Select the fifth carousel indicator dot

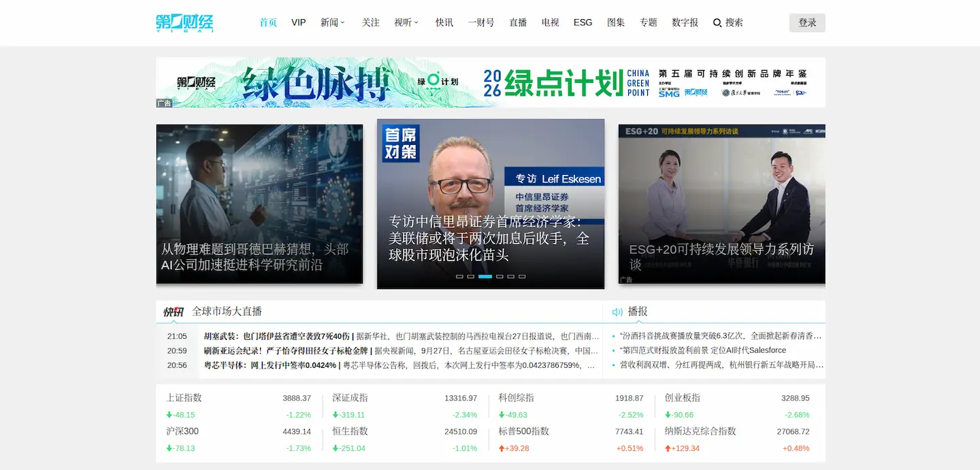click(511, 277)
